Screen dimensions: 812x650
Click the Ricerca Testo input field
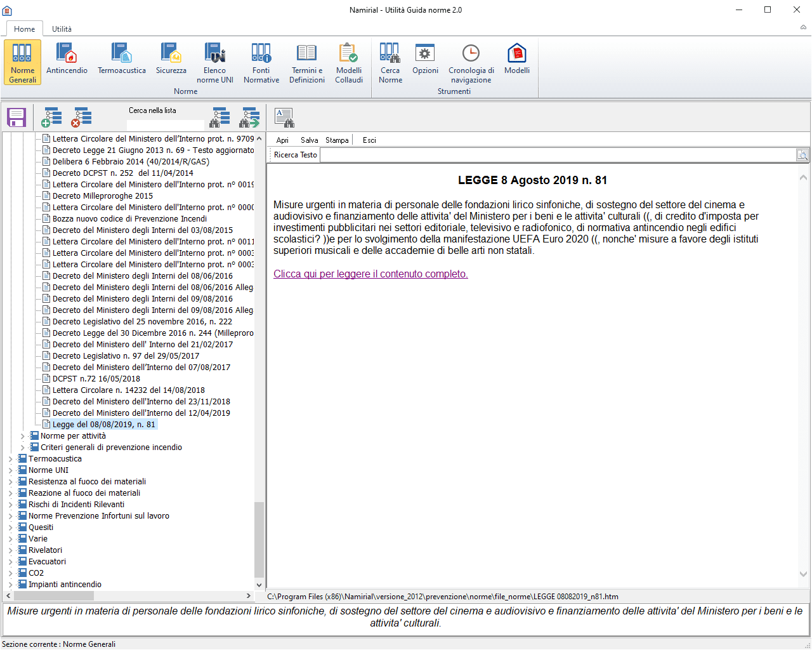point(558,155)
